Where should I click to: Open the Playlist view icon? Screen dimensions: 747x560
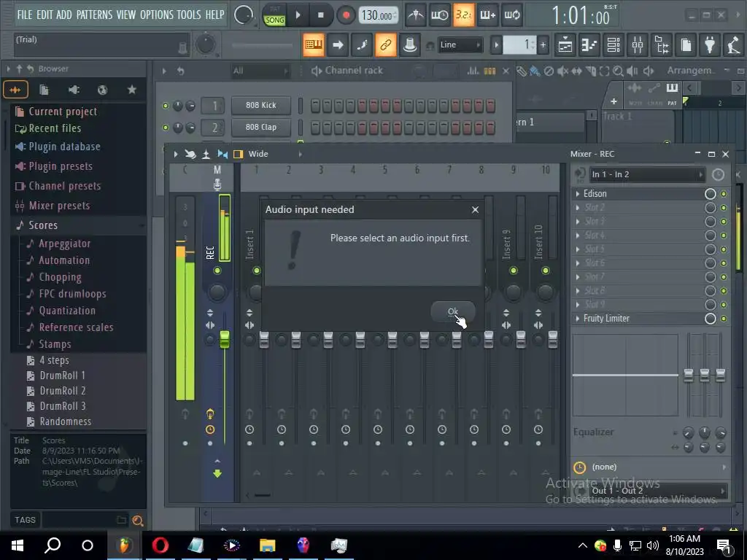pos(565,45)
